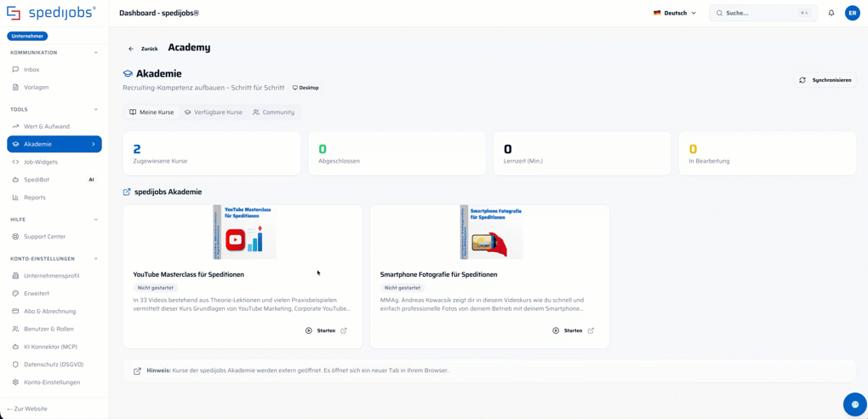Viewport: 868px width, 419px height.
Task: Open external link icon on YouTube Masterclass card
Action: (x=343, y=330)
